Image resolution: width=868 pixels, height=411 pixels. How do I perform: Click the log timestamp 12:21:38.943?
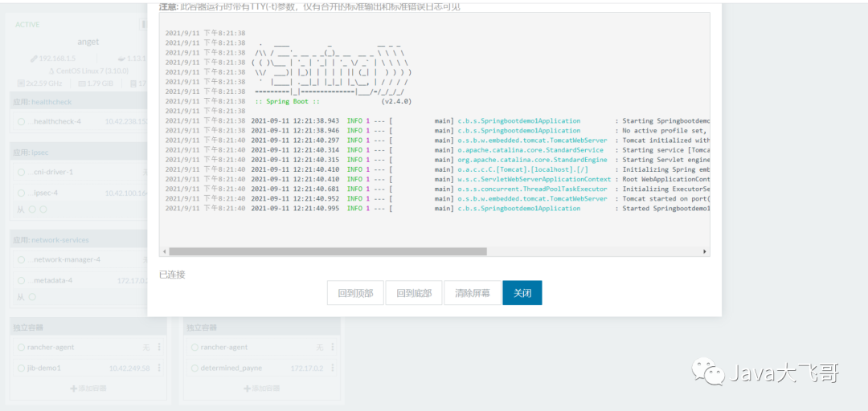click(x=317, y=120)
